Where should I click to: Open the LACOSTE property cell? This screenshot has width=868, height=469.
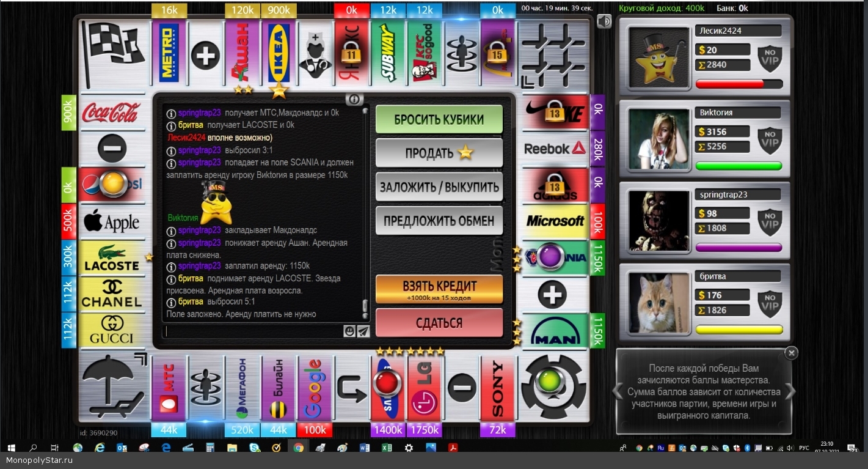tap(112, 258)
